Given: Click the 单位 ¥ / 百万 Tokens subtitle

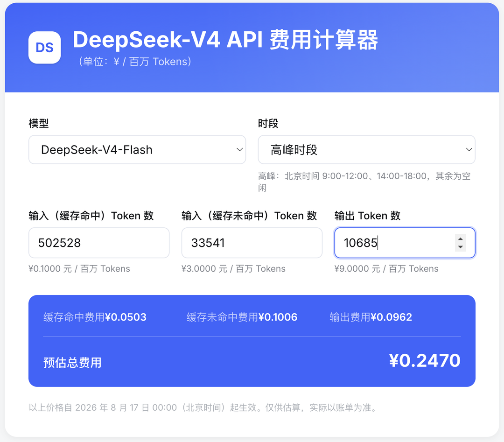Looking at the screenshot, I should point(135,62).
